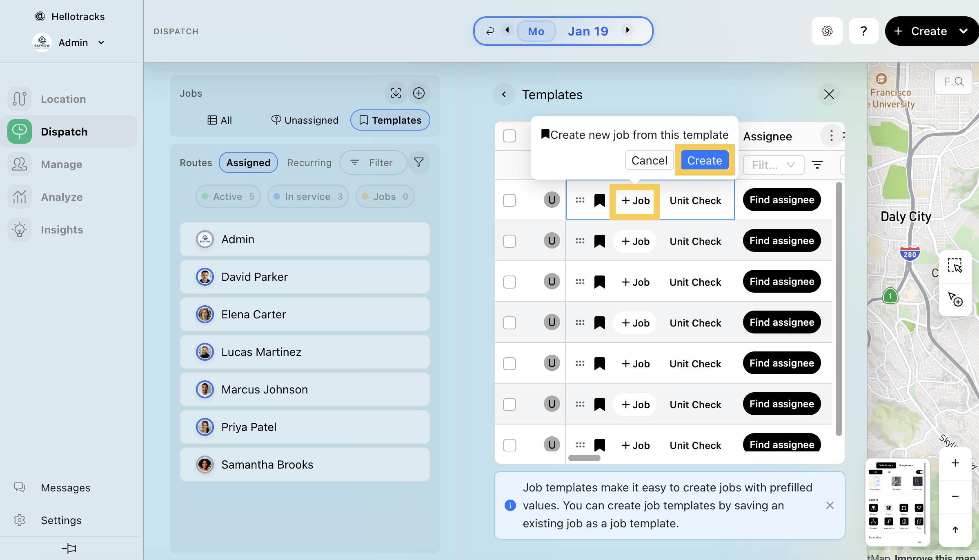The height and width of the screenshot is (560, 979).
Task: Open the Assignee filter dropdown
Action: click(x=773, y=165)
